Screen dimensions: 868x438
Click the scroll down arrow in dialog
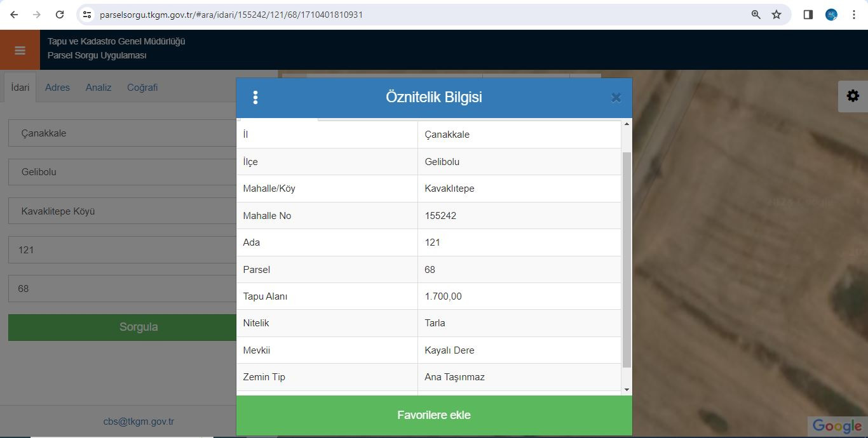pos(627,390)
